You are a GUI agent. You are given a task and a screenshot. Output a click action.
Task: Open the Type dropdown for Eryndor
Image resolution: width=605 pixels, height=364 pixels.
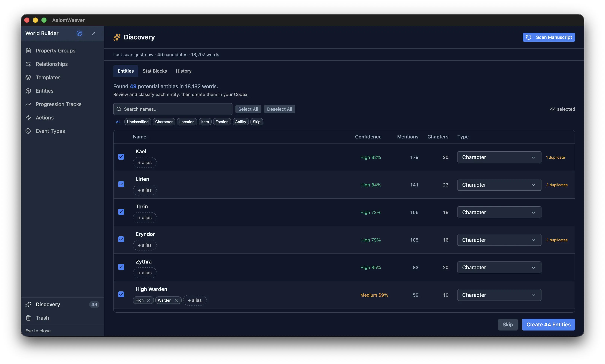(x=499, y=240)
